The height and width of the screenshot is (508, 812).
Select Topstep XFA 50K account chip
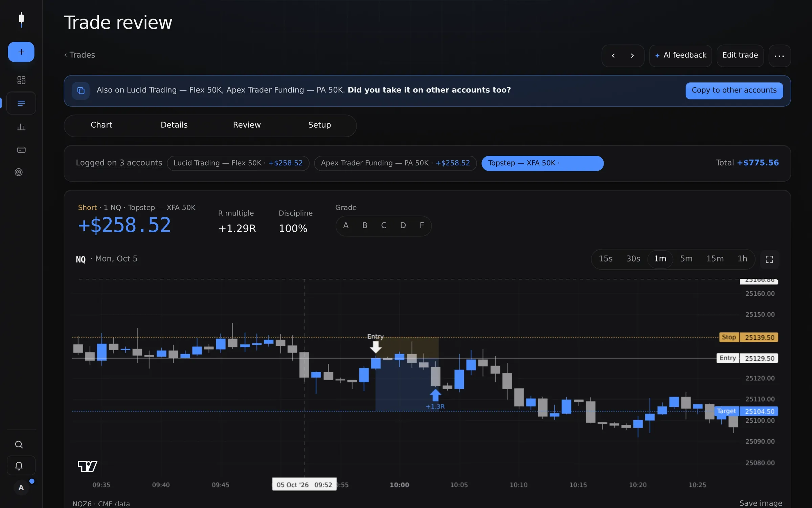[x=542, y=164]
